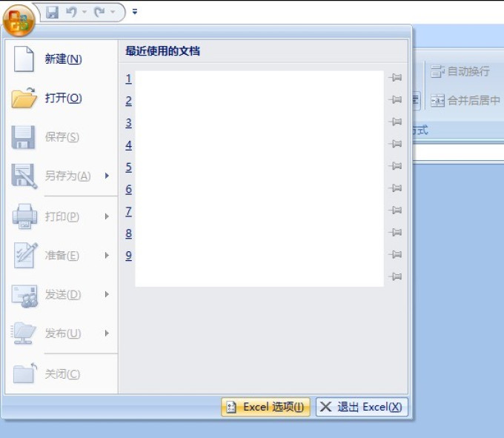Open the Customize Quick Access Toolbar dropdown
The width and height of the screenshot is (504, 438).
click(x=135, y=12)
